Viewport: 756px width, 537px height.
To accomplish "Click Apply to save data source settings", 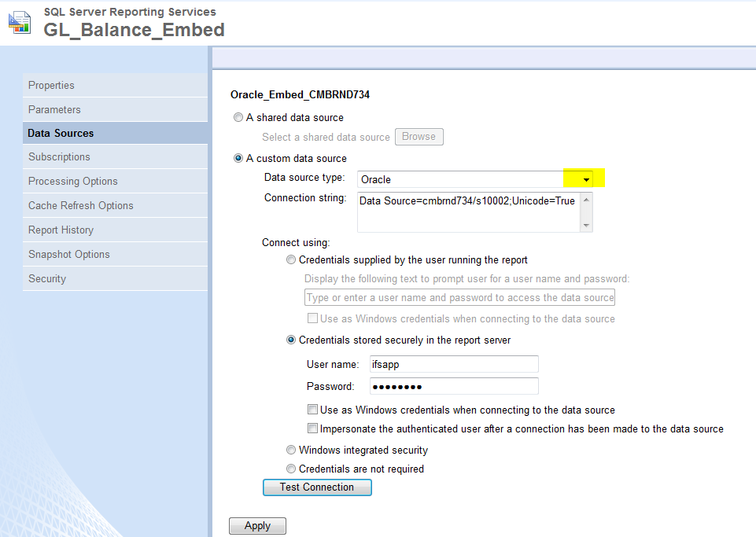I will click(256, 525).
